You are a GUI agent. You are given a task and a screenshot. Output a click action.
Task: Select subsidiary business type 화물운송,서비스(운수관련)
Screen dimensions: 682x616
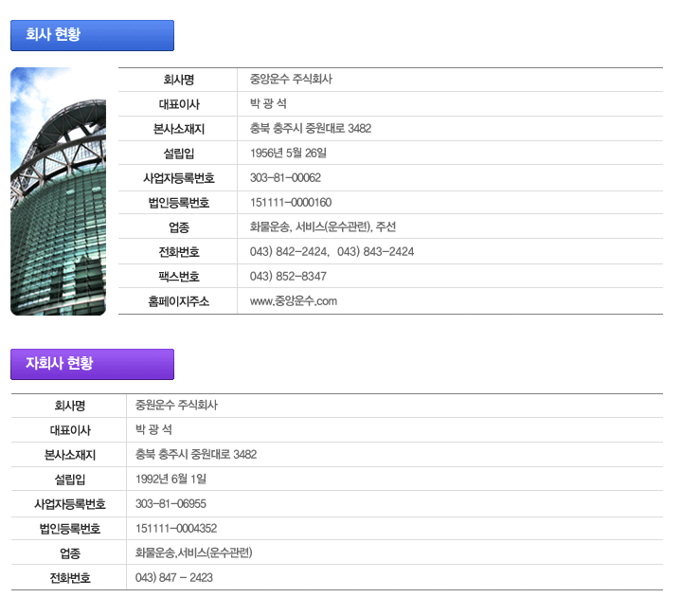coord(193,553)
